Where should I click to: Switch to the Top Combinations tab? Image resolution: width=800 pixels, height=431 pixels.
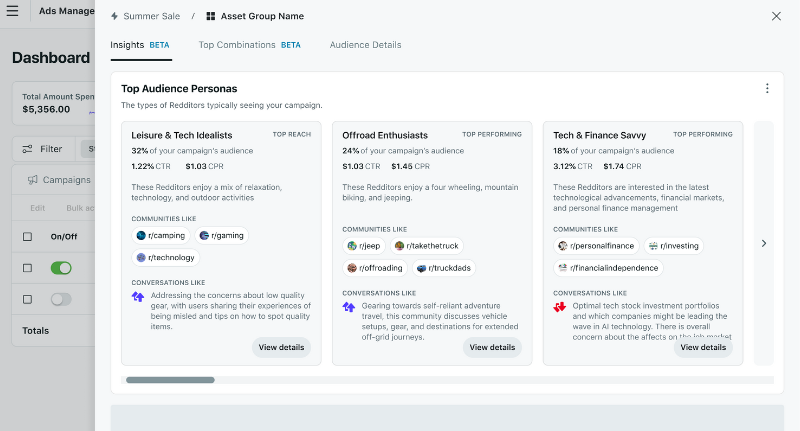click(x=249, y=45)
